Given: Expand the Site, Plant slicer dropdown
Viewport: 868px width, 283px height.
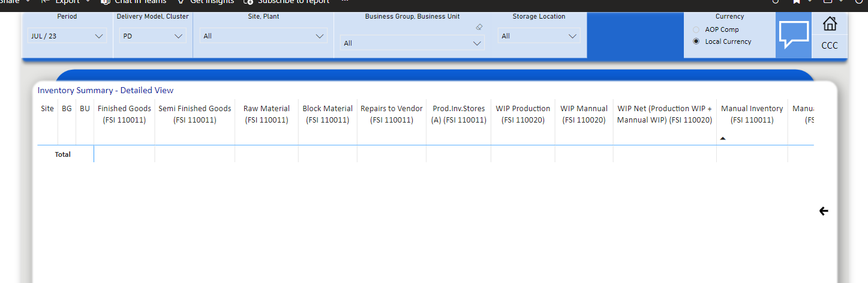Looking at the screenshot, I should click(263, 36).
